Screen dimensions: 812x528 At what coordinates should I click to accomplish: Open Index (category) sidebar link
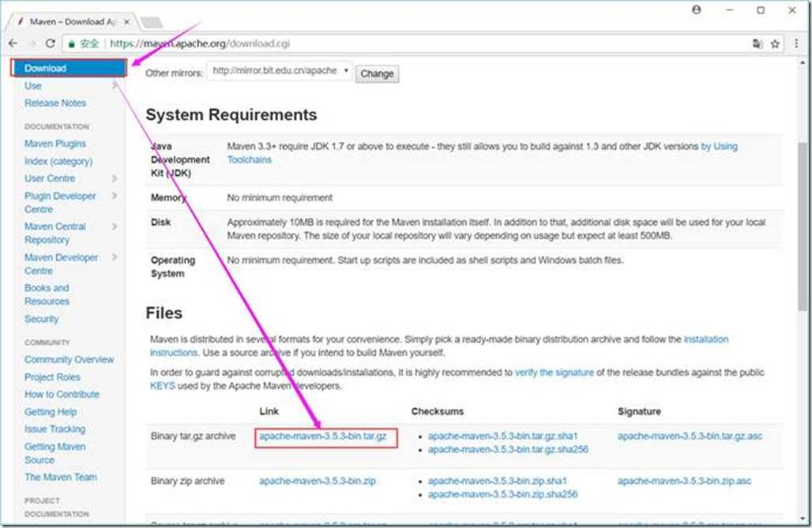58,162
